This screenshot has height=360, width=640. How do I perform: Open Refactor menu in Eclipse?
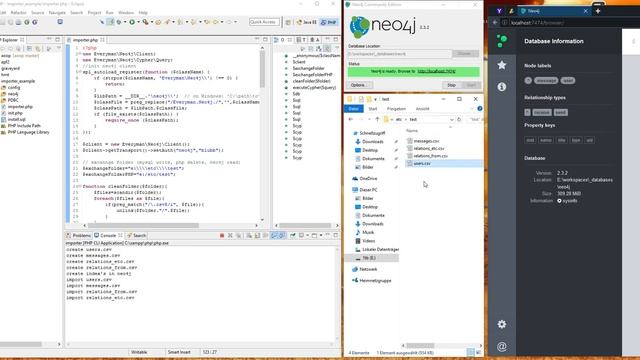point(18,13)
